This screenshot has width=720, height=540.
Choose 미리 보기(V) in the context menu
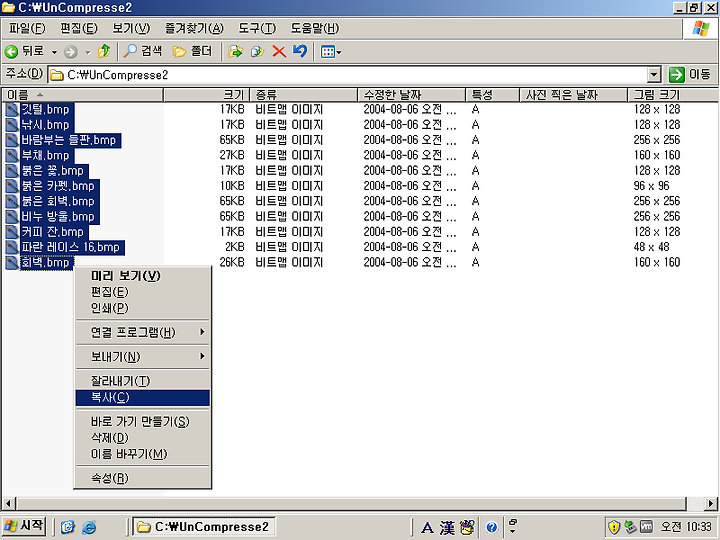coord(142,276)
